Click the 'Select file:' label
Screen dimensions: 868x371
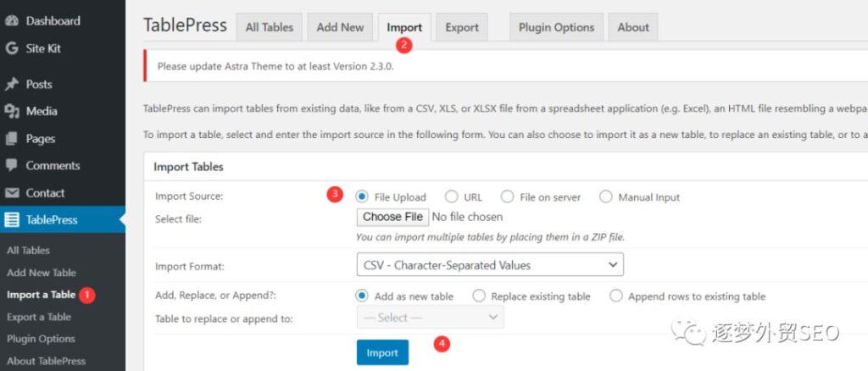(x=178, y=219)
